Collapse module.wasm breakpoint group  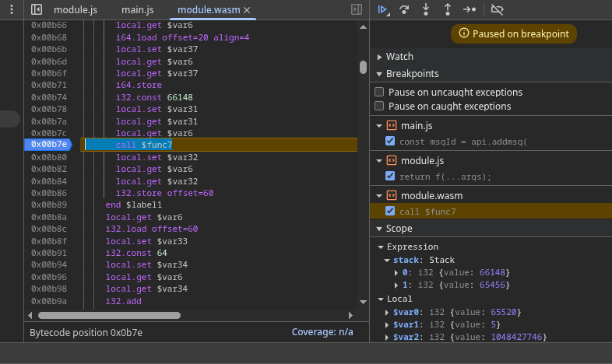pyautogui.click(x=379, y=196)
